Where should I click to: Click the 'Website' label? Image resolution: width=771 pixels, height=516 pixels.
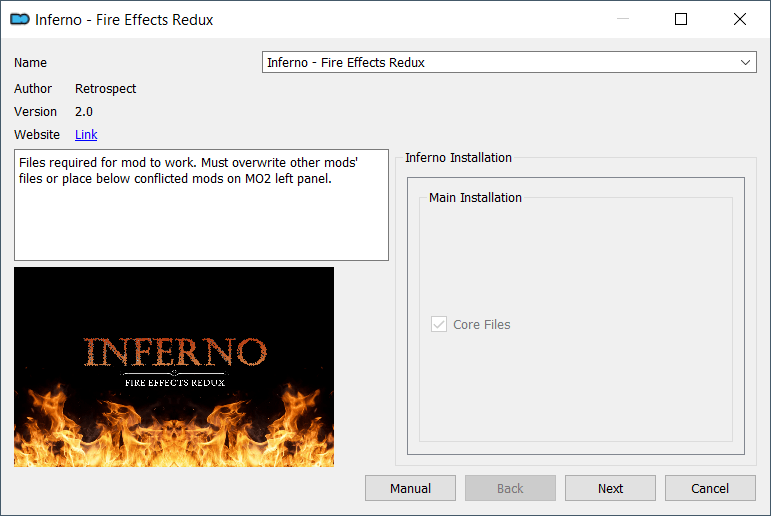37,134
